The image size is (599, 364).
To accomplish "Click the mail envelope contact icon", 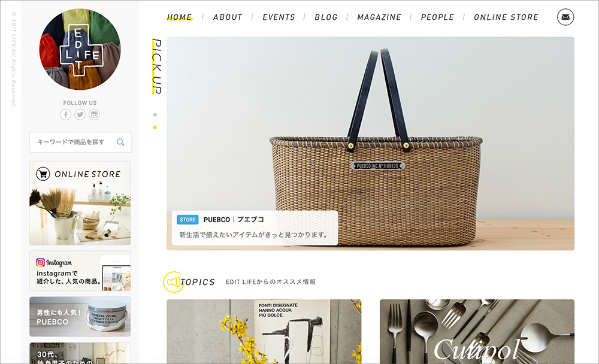I will pos(565,17).
